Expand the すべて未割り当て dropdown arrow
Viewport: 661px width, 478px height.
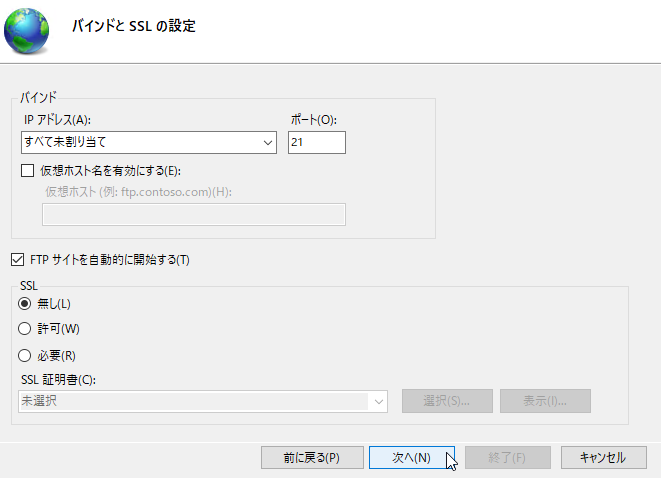268,142
